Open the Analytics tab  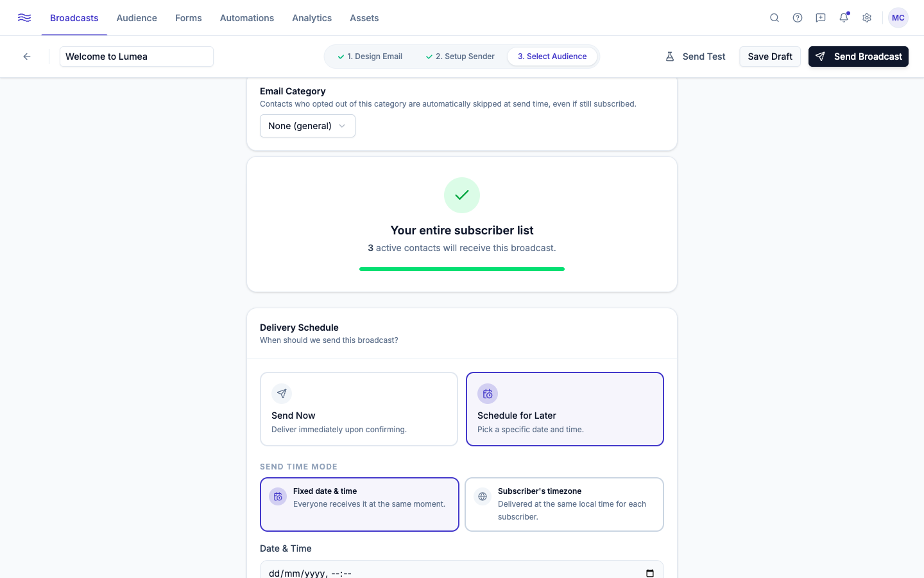(312, 18)
